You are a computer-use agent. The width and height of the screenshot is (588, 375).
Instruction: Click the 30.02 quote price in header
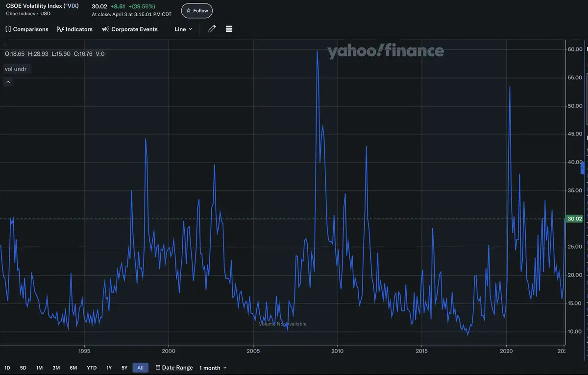(99, 6)
